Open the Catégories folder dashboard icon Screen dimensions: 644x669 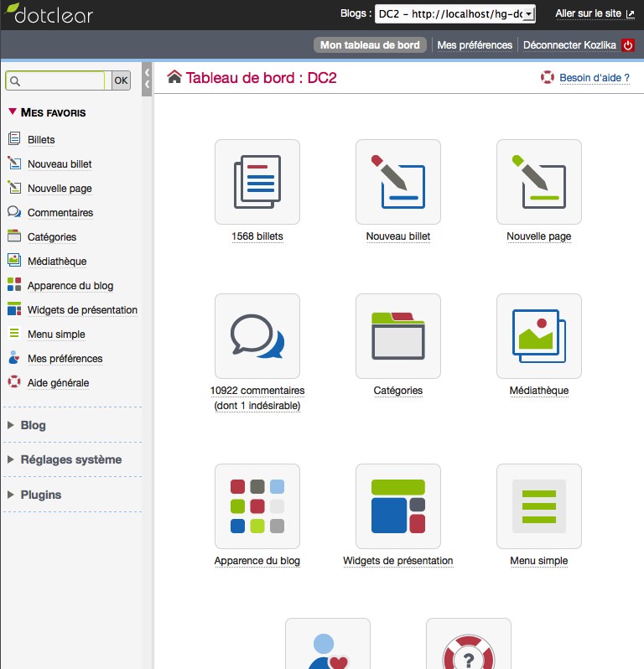tap(397, 336)
